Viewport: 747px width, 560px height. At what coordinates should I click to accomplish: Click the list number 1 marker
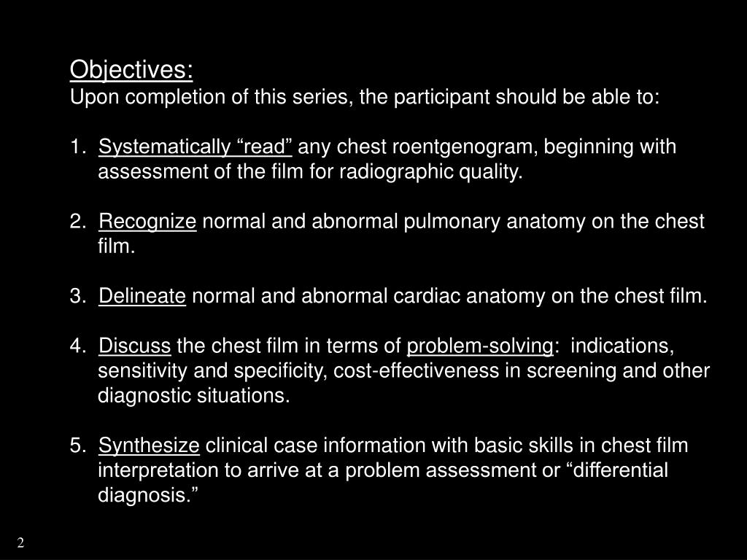(x=77, y=147)
